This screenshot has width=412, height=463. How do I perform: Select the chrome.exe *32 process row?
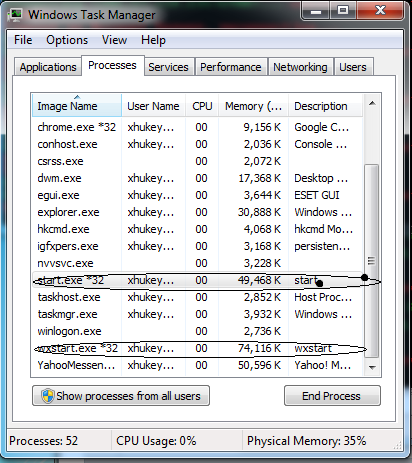click(197, 127)
